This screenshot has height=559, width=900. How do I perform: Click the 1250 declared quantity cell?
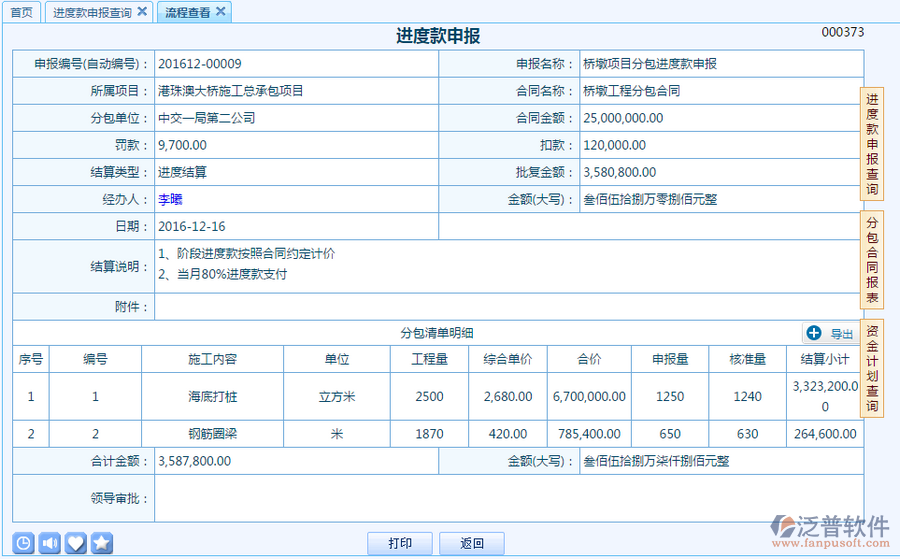pyautogui.click(x=670, y=397)
